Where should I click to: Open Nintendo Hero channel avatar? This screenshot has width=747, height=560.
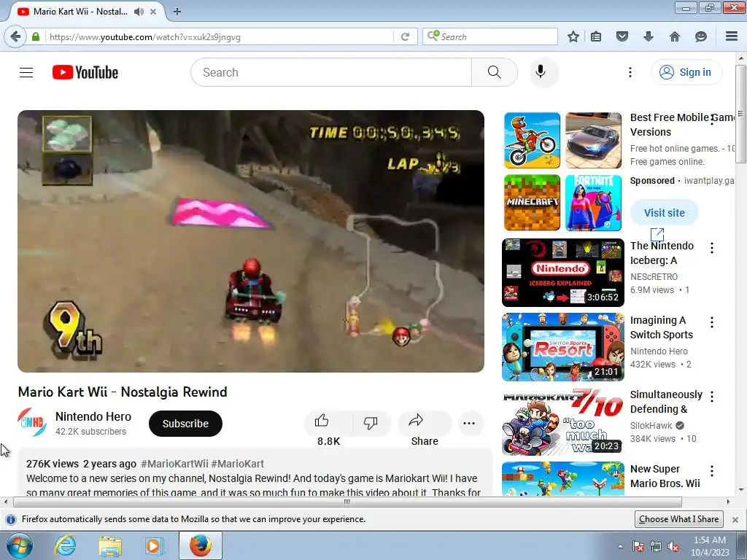tap(32, 423)
